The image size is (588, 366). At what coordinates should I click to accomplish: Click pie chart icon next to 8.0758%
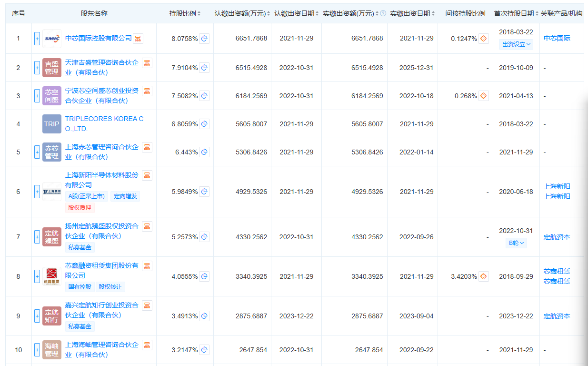[x=204, y=39]
